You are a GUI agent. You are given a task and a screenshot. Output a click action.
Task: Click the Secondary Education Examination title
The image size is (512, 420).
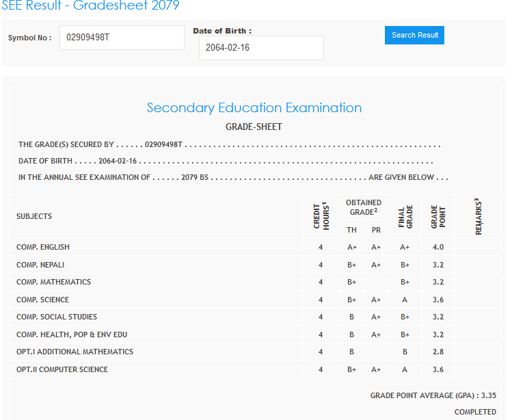click(254, 107)
